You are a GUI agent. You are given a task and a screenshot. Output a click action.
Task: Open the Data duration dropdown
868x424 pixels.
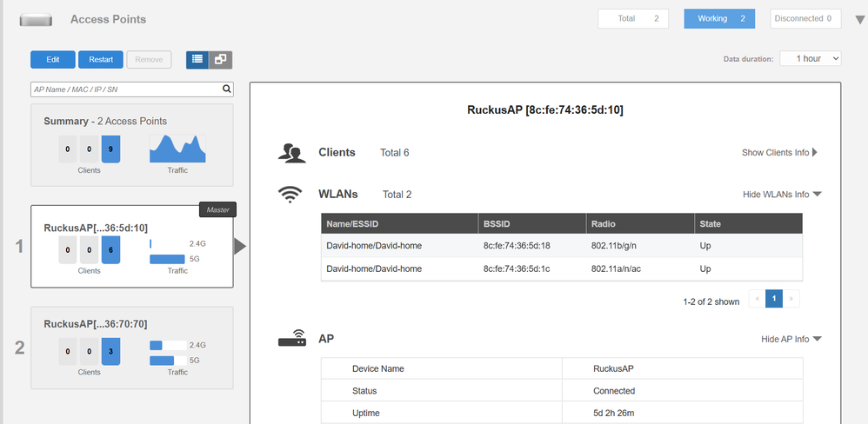[810, 58]
